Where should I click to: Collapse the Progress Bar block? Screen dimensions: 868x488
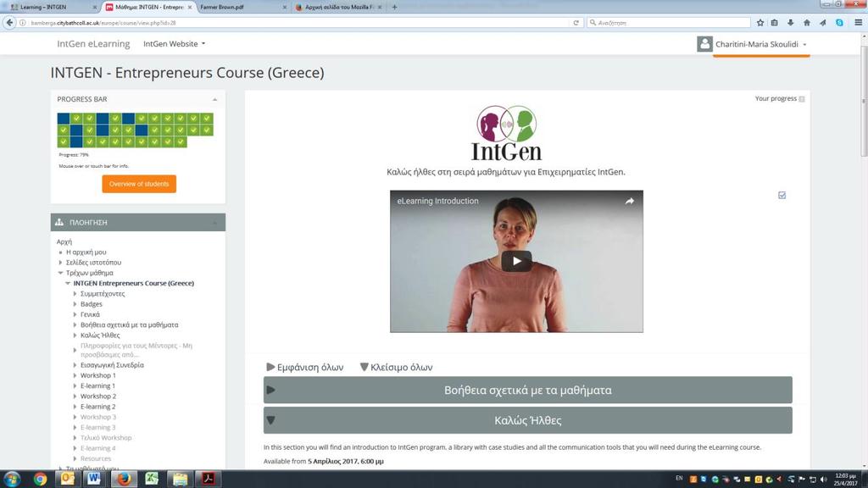click(214, 100)
